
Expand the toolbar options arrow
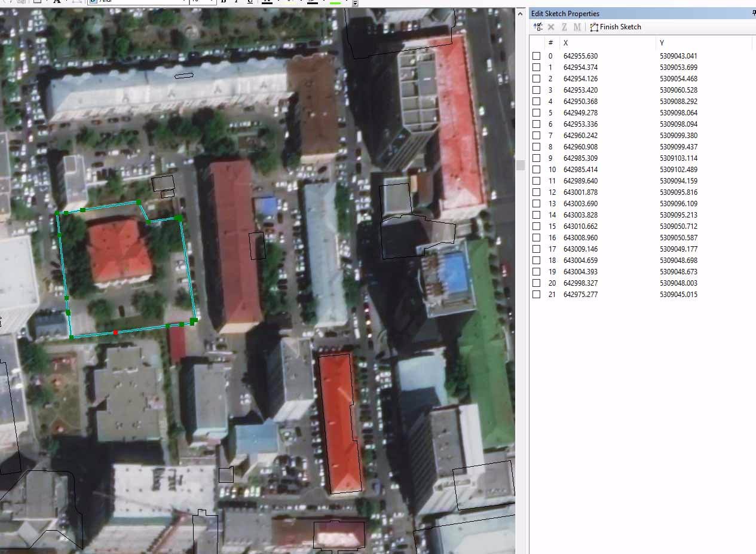355,3
